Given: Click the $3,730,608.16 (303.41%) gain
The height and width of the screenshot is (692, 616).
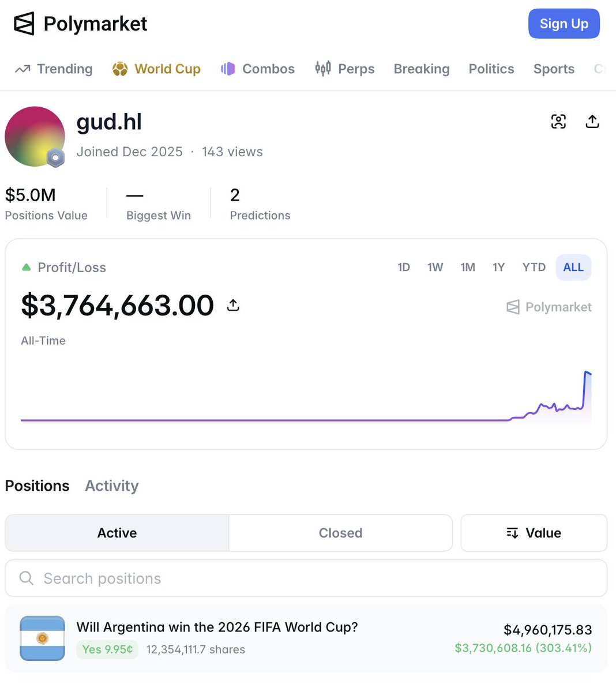Looking at the screenshot, I should pyautogui.click(x=523, y=648).
